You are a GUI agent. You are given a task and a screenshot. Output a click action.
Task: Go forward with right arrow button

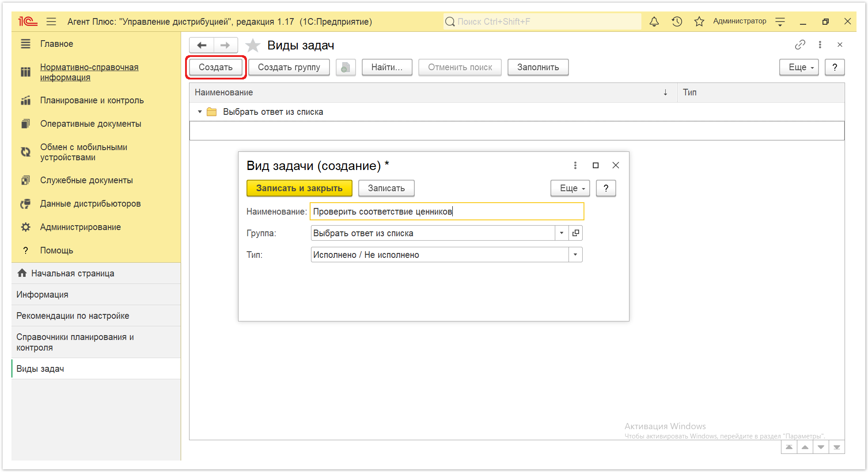click(x=225, y=45)
